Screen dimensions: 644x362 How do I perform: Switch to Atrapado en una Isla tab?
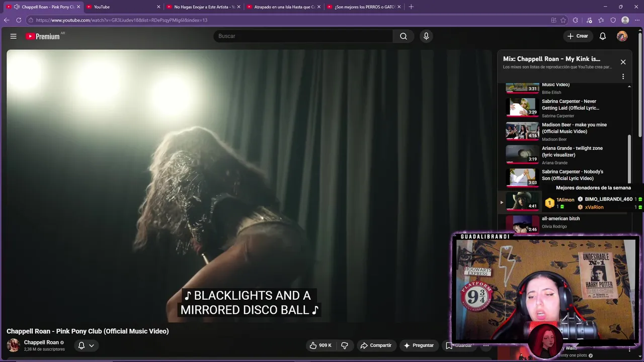[283, 7]
